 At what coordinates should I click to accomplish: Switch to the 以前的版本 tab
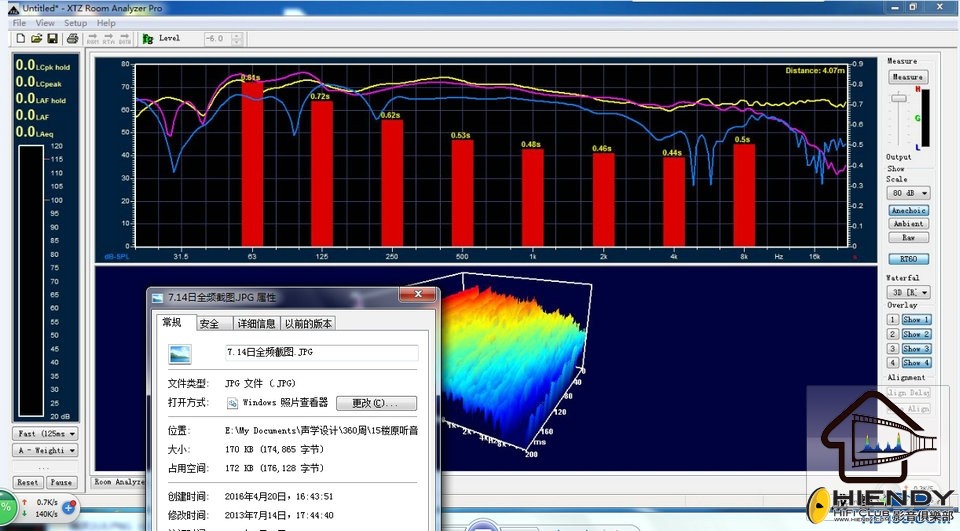click(308, 323)
